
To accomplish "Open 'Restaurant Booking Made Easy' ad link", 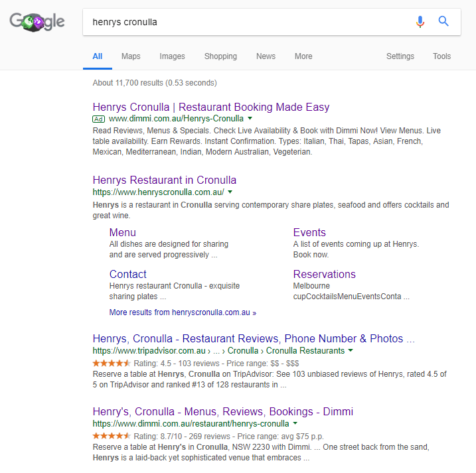I will (x=211, y=107).
